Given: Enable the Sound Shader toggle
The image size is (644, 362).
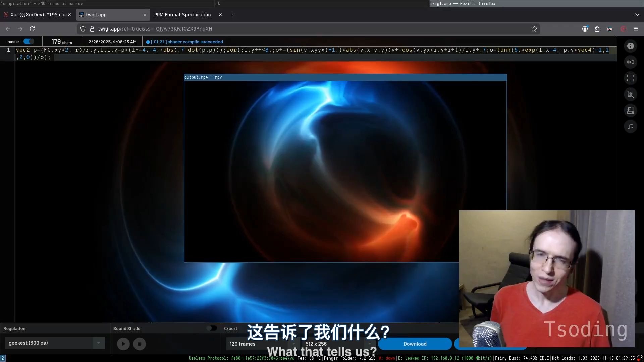Looking at the screenshot, I should (211, 328).
